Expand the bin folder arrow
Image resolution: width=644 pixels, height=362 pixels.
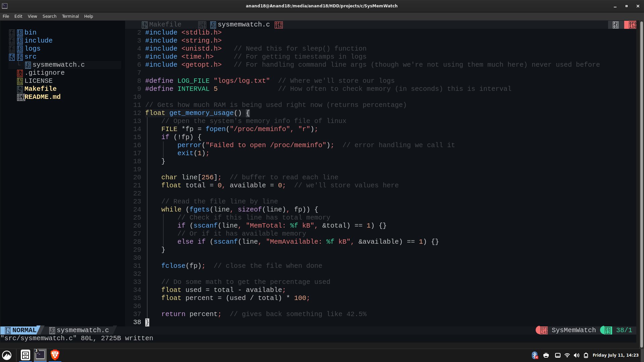click(12, 33)
